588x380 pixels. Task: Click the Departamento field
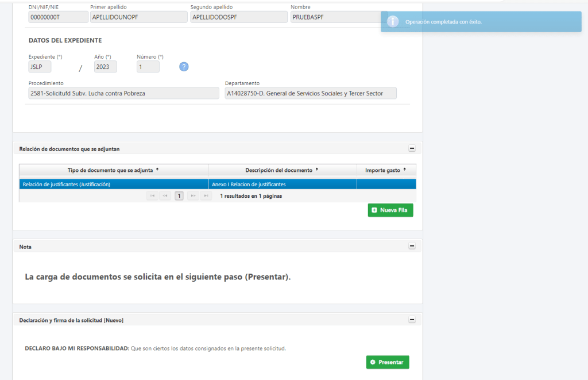tap(311, 93)
